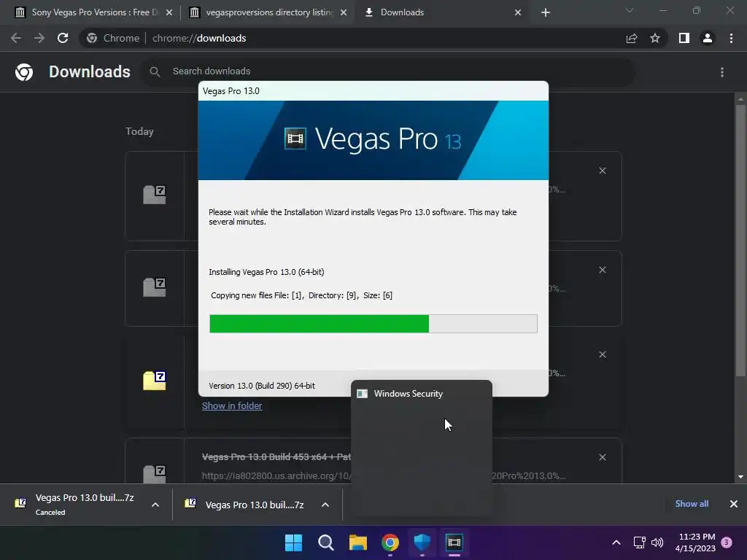
Task: Open the volume tray icon
Action: (657, 542)
